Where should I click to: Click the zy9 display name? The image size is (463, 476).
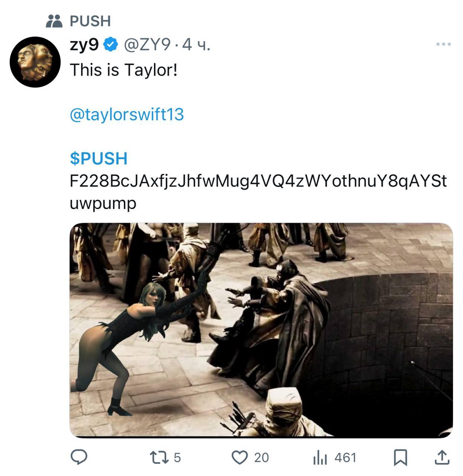pyautogui.click(x=84, y=45)
